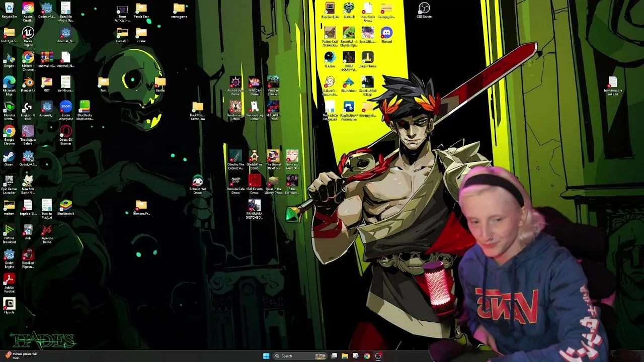Open Wonderburg Demo icon
The height and width of the screenshot is (362, 644).
(255, 110)
